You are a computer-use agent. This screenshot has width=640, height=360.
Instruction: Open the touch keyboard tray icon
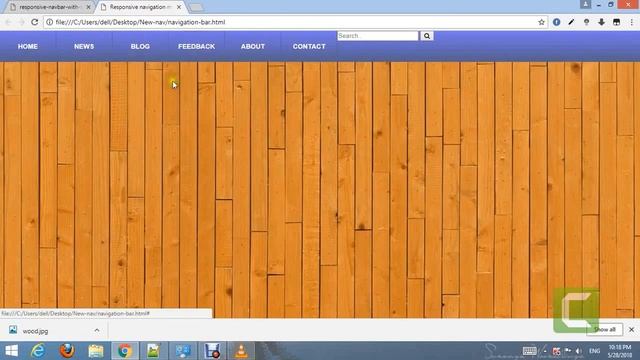pyautogui.click(x=529, y=351)
